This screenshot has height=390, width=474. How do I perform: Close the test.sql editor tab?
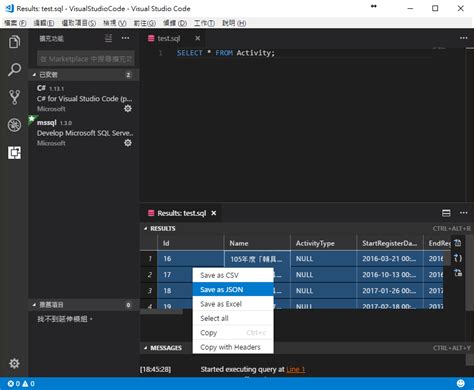tap(198, 38)
